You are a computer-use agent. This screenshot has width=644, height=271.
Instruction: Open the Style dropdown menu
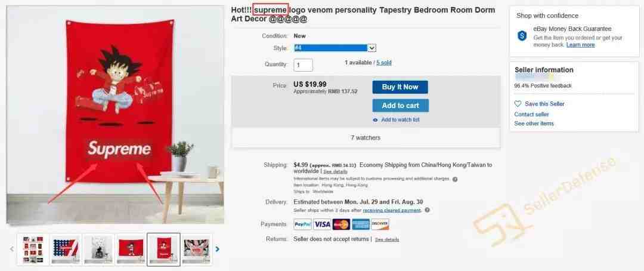[x=335, y=48]
